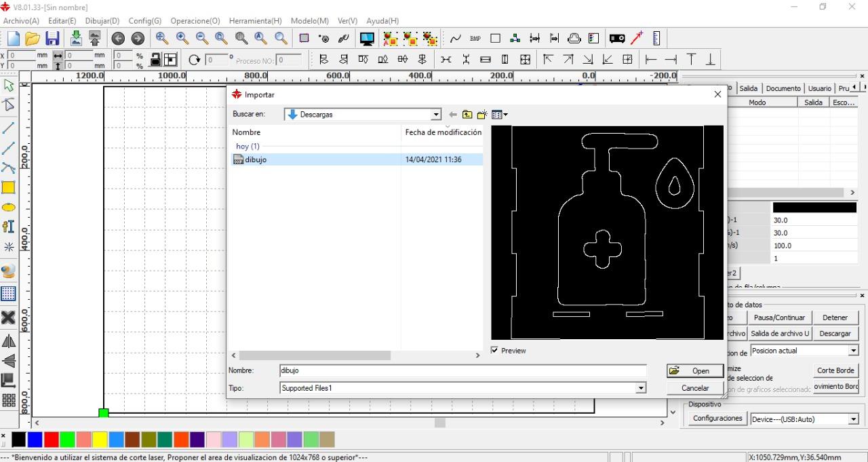This screenshot has height=462, width=868.
Task: Click the horizontal mirror tool in left toolbar
Action: pos(9,341)
